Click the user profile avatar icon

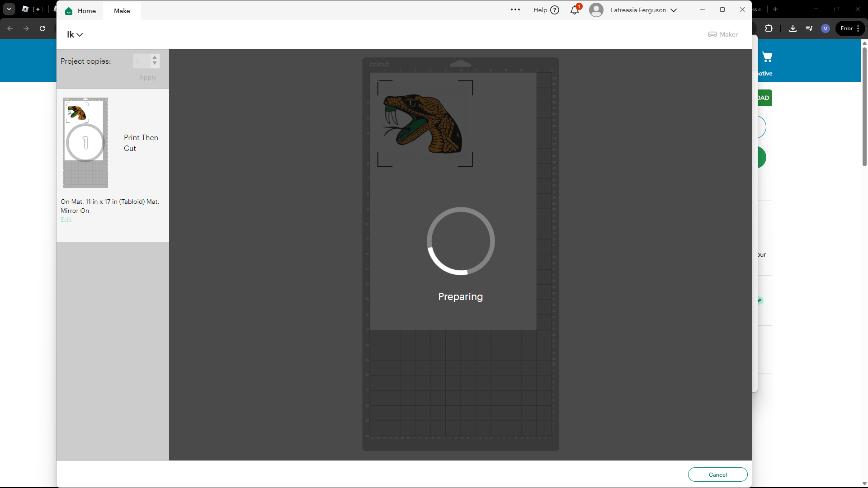[x=596, y=10]
